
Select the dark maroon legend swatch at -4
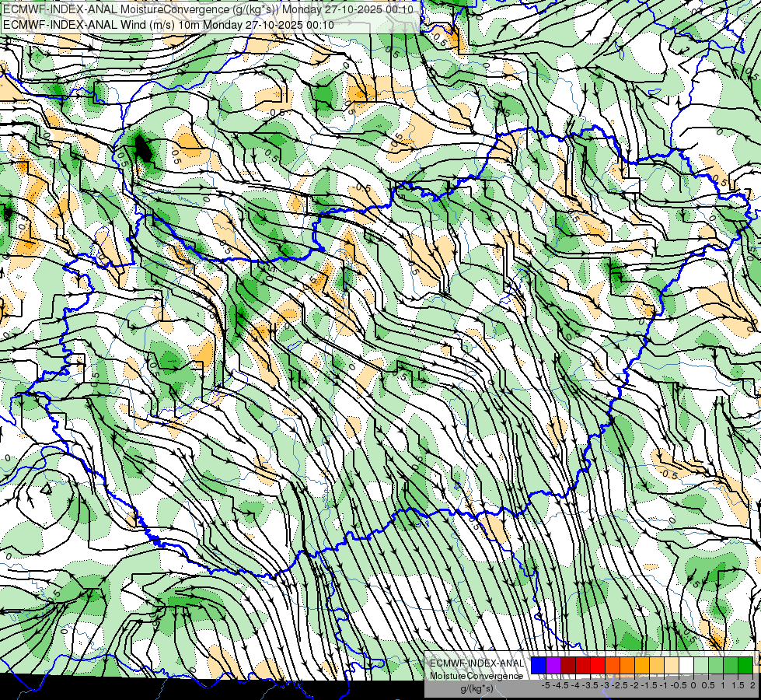click(568, 666)
